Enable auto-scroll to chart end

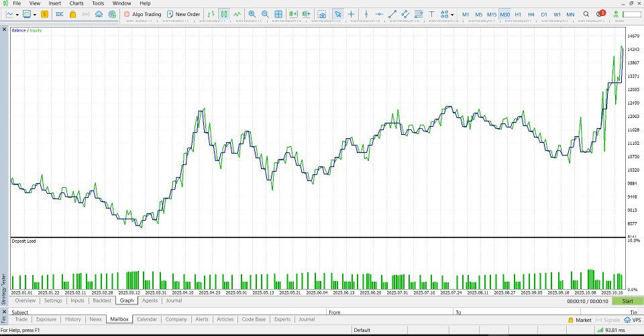[293, 14]
